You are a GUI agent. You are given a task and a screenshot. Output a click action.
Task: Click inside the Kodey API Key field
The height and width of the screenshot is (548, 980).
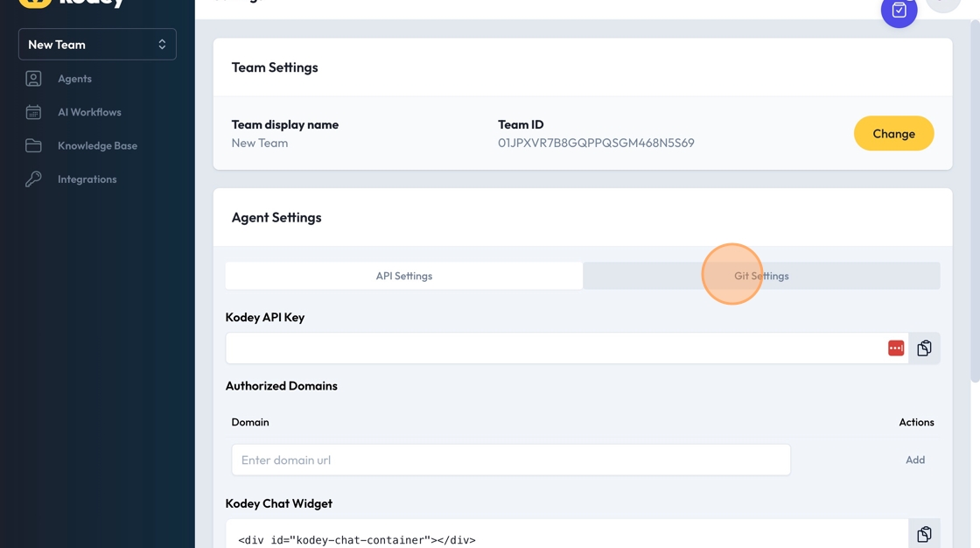coord(551,348)
